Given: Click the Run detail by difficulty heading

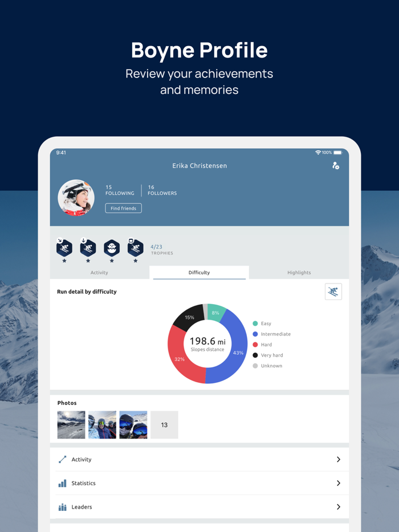Looking at the screenshot, I should click(x=87, y=292).
